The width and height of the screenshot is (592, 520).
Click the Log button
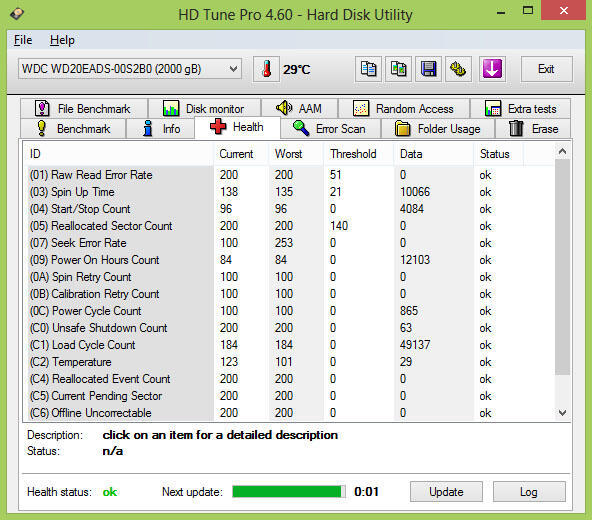click(529, 492)
